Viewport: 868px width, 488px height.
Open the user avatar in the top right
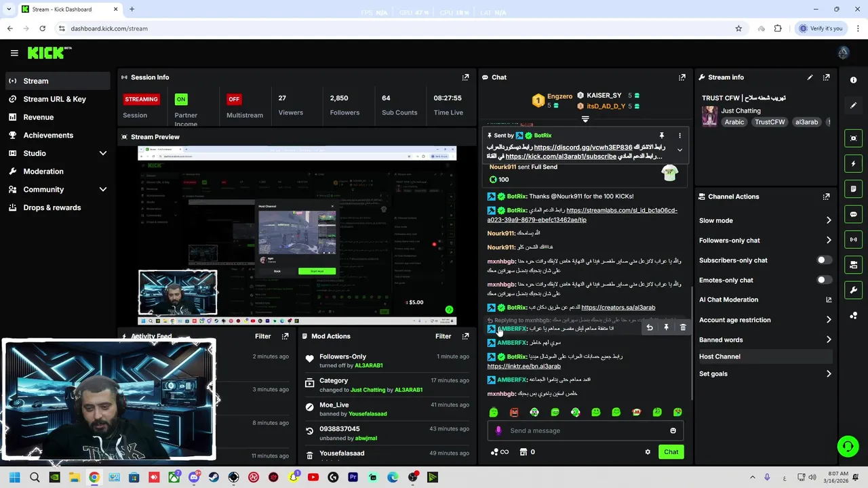click(844, 53)
